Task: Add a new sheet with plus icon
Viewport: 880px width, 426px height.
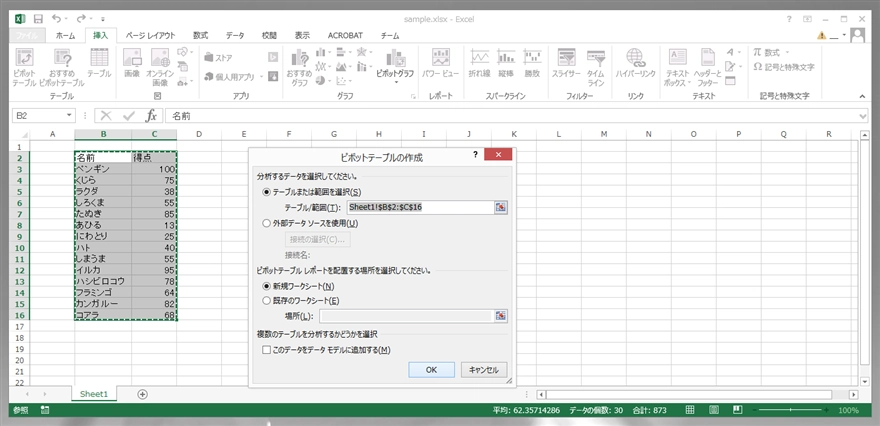Action: [143, 394]
